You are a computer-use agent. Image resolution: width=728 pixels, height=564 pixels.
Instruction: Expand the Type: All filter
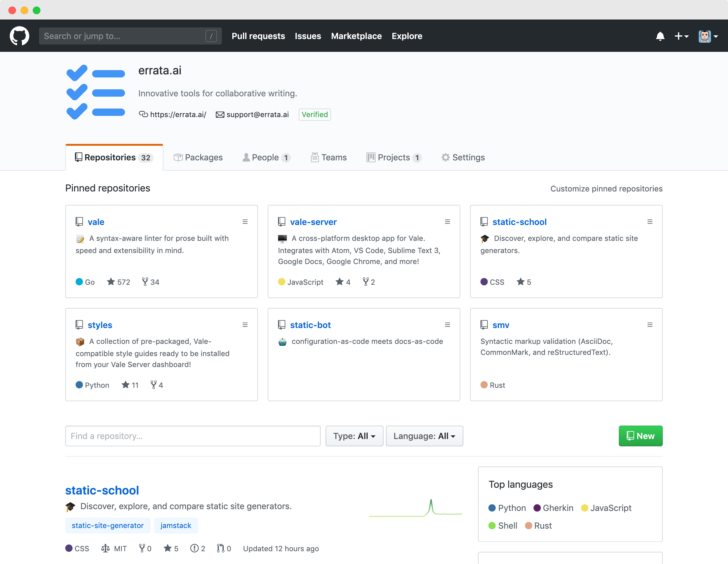354,436
